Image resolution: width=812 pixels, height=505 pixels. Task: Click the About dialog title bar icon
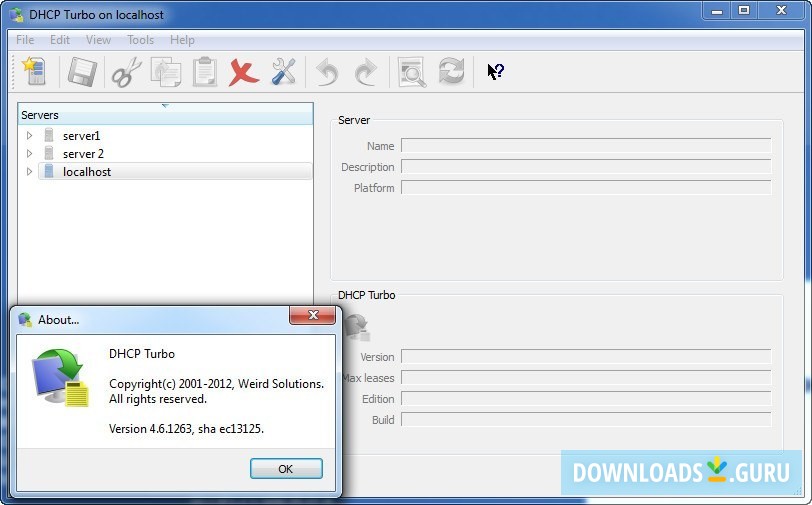[x=25, y=320]
